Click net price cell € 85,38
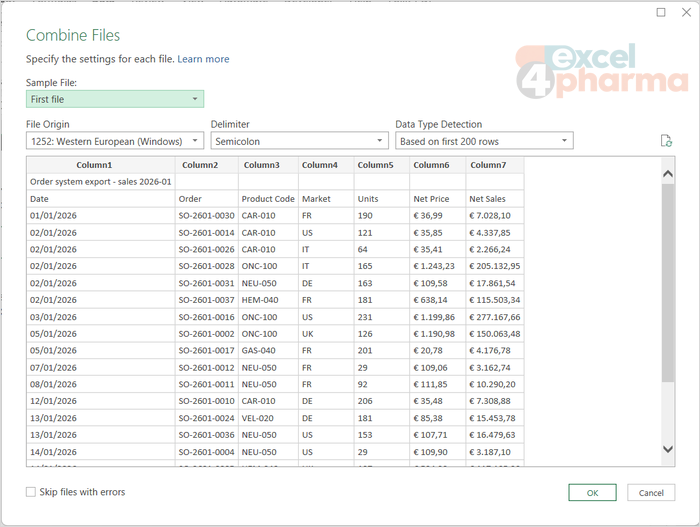 [438, 418]
